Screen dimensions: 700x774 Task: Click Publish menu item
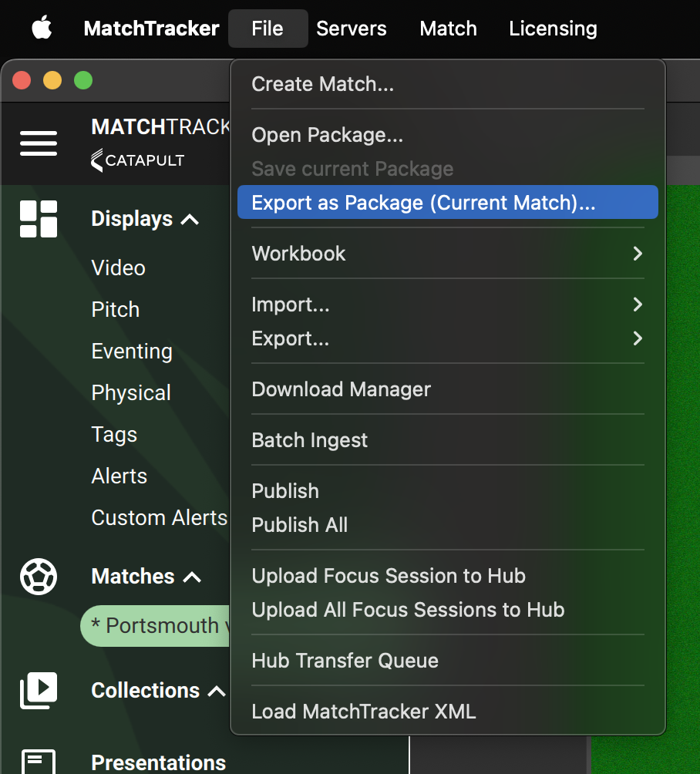tap(448, 491)
